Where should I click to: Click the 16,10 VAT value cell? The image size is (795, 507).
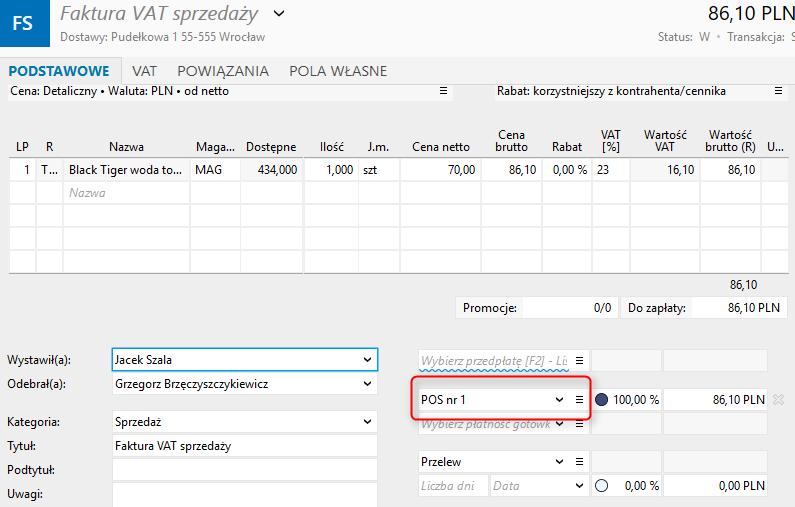(665, 170)
